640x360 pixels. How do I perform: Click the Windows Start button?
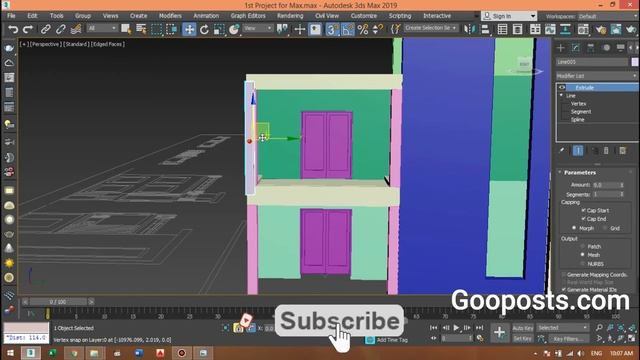point(10,353)
